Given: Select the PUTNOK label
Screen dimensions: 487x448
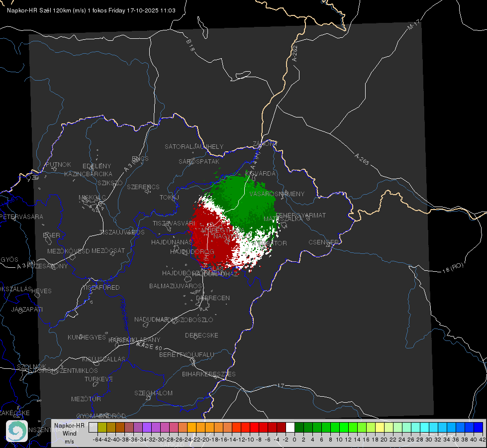Looking at the screenshot, I should 58,164.
